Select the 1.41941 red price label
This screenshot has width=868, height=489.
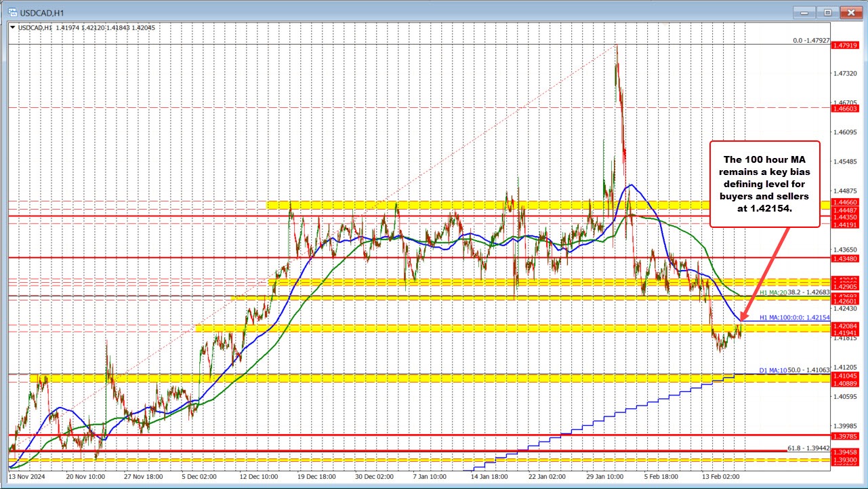[x=845, y=334]
